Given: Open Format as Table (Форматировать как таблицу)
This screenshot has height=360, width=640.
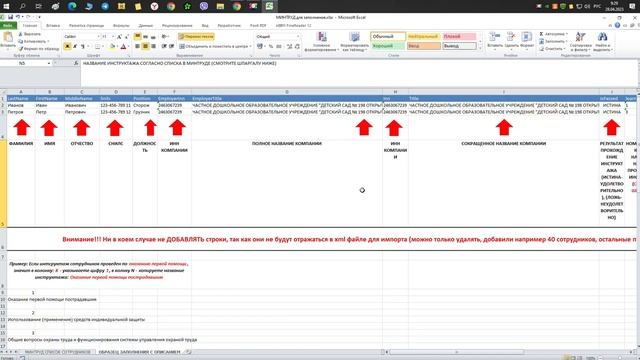Looking at the screenshot, I should (x=354, y=41).
